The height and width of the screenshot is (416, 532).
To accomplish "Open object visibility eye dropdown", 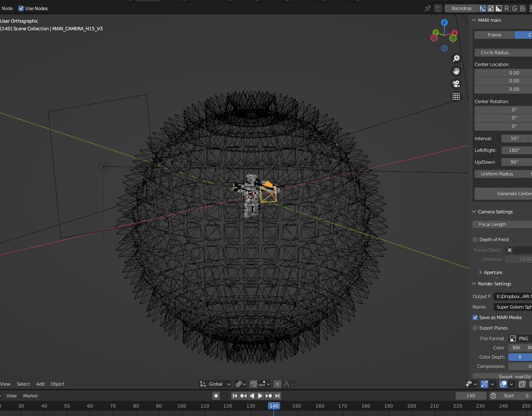I will point(471,384).
